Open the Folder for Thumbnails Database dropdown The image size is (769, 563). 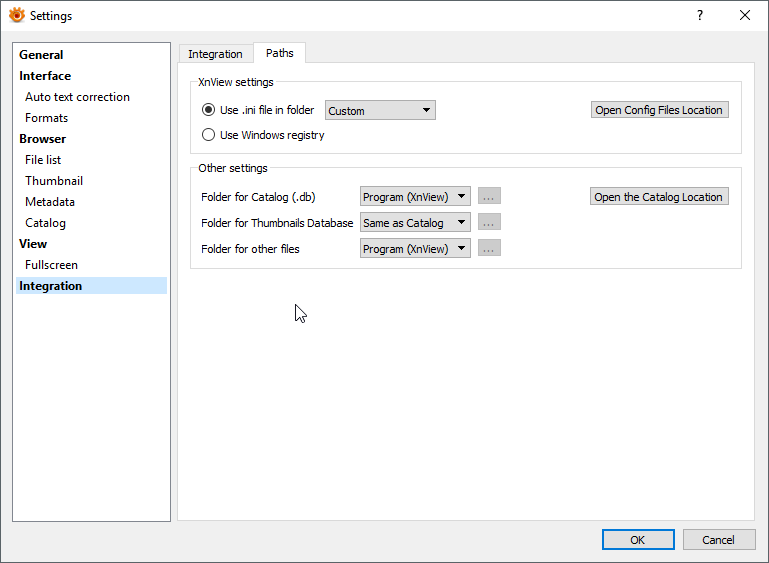pos(415,222)
